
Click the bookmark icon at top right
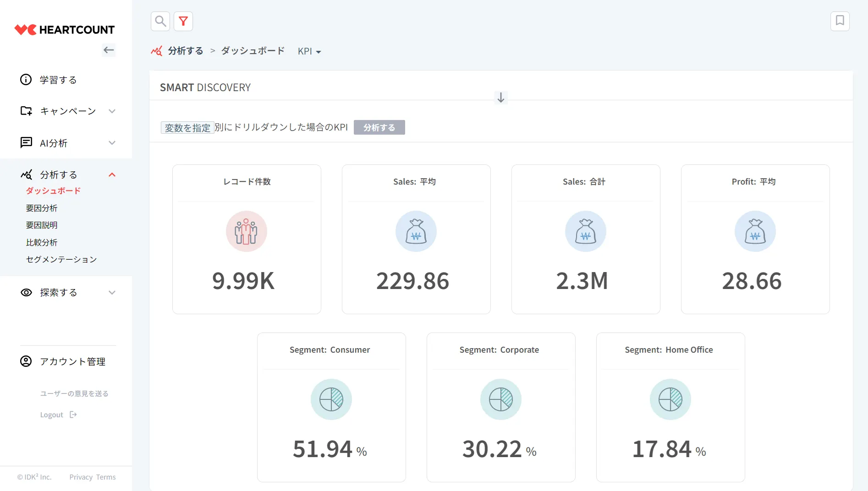pyautogui.click(x=840, y=21)
